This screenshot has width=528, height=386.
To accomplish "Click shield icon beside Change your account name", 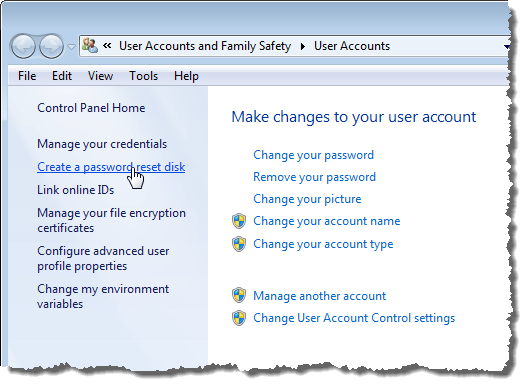I will pos(239,221).
